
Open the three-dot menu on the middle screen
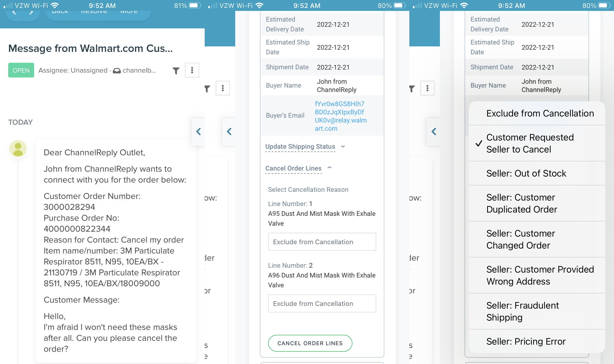point(223,88)
